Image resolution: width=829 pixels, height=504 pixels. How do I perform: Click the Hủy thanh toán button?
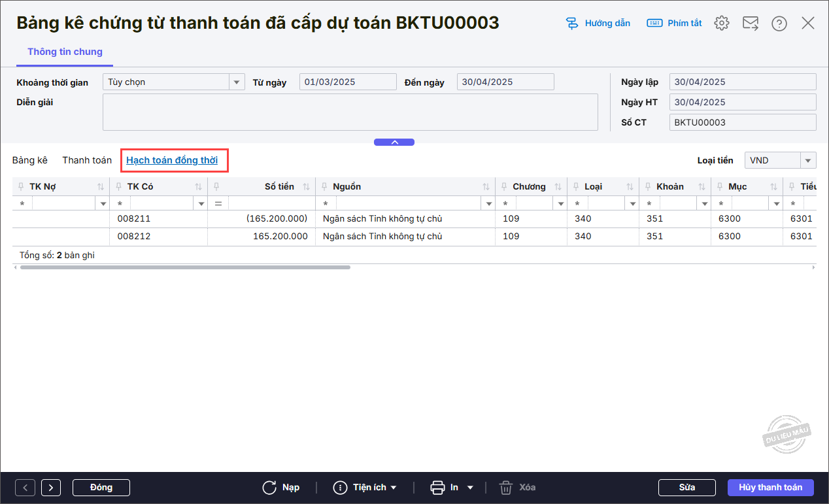[x=770, y=488]
